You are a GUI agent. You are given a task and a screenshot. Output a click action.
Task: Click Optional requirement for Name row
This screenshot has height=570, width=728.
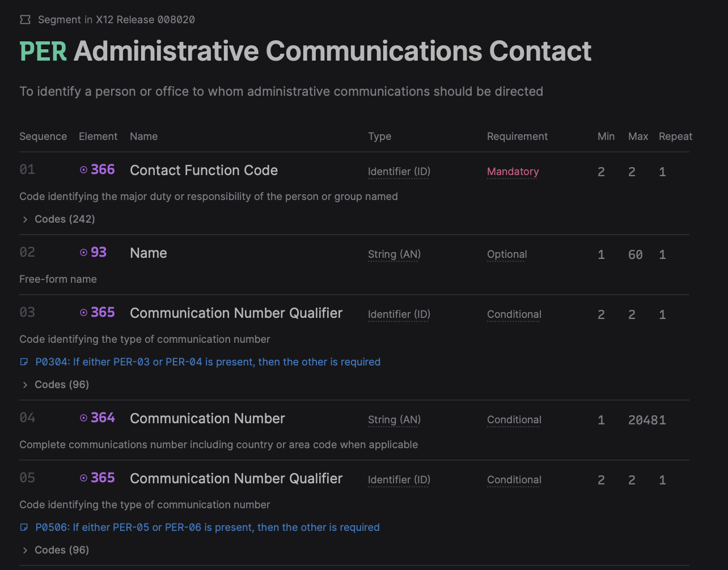(507, 254)
